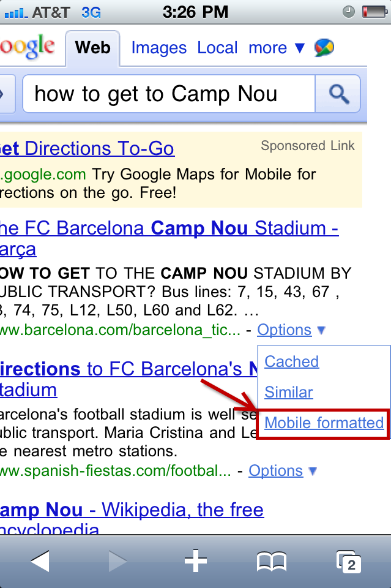Select 'Mobile formatted' from the options menu
Viewport: 391px width, 588px height.
tap(322, 423)
